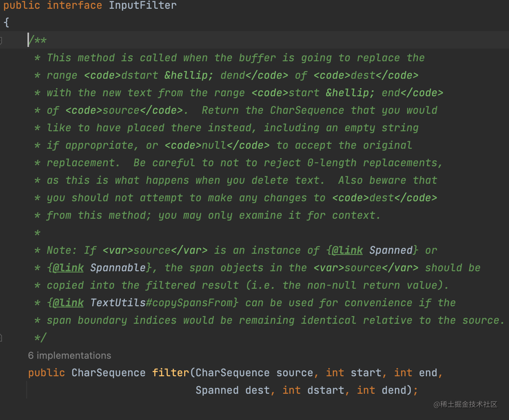Open the '6 implementations' inlay hint
Image resolution: width=509 pixels, height=420 pixels.
[x=70, y=356]
